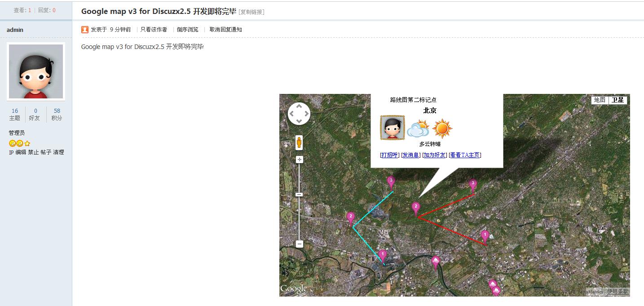Click the gold star rank icon
Image resolution: width=644 pixels, height=306 pixels.
point(27,143)
